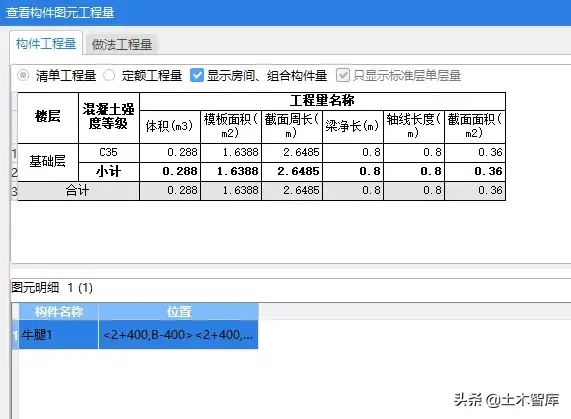Click bold 0.36 in the 小计 row
This screenshot has width=571, height=419.
pyautogui.click(x=475, y=171)
